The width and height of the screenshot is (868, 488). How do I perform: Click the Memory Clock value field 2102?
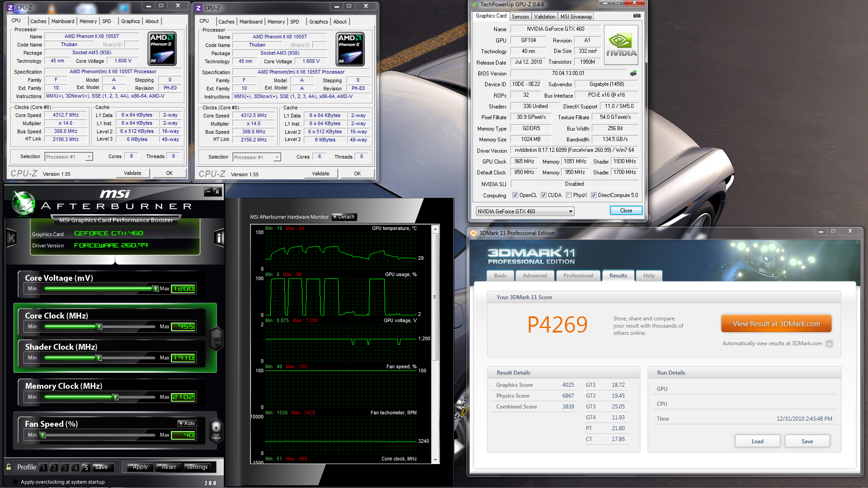pos(184,397)
